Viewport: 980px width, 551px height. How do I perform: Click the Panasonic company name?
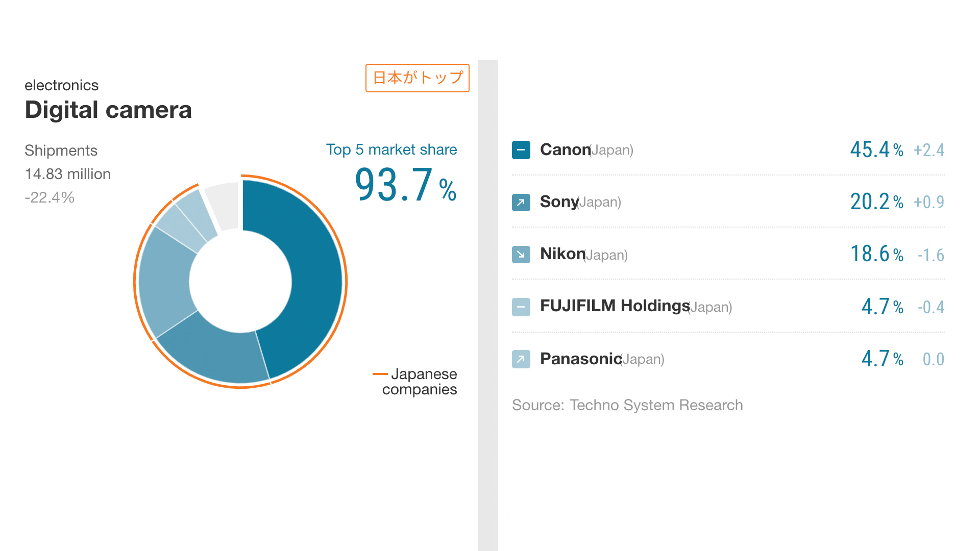[580, 359]
